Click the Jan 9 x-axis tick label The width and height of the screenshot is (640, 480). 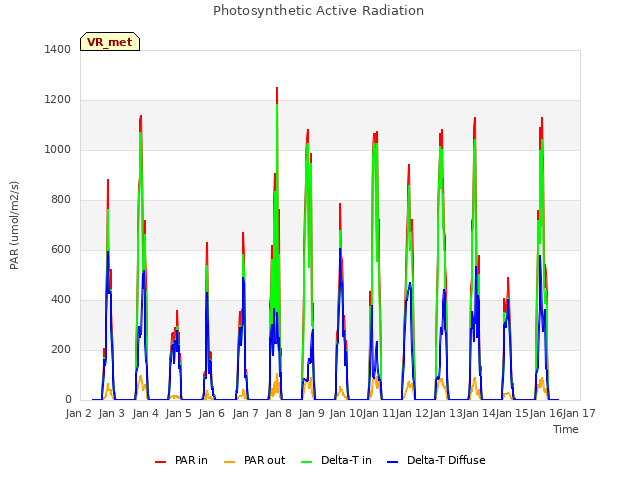click(x=312, y=413)
